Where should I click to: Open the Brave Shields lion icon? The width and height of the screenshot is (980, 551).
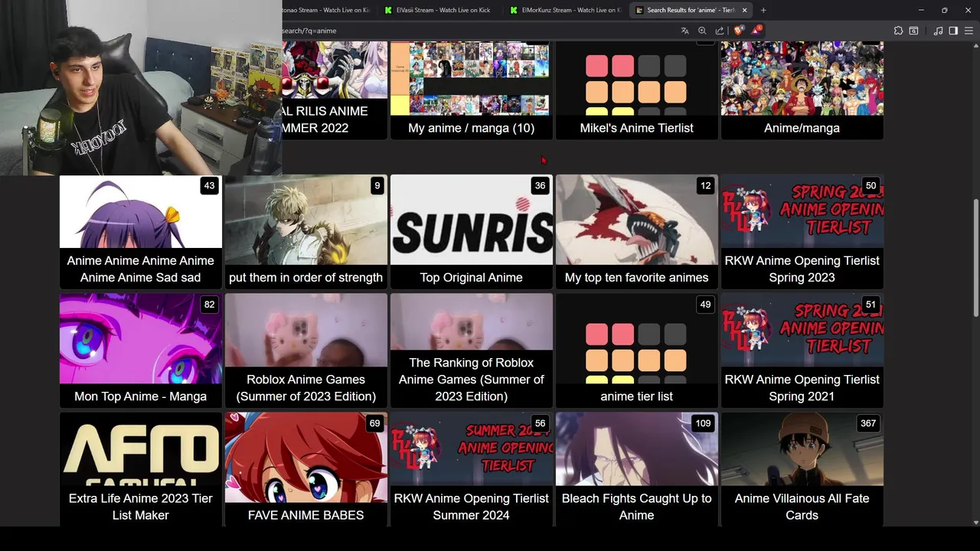coord(738,31)
